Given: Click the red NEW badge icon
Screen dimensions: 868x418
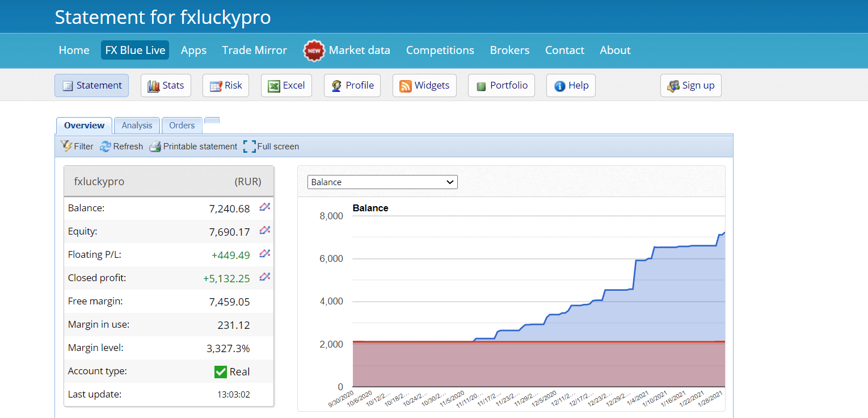Looking at the screenshot, I should 313,51.
